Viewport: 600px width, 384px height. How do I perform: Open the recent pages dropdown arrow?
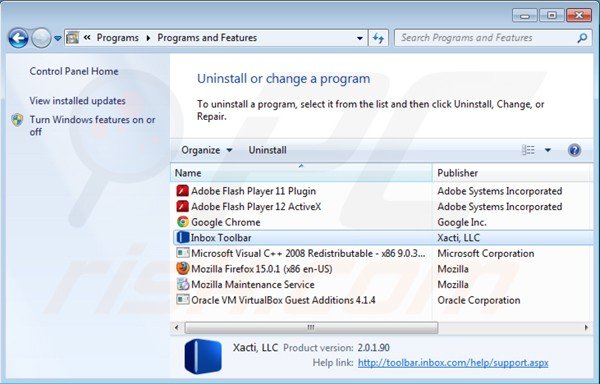click(58, 38)
